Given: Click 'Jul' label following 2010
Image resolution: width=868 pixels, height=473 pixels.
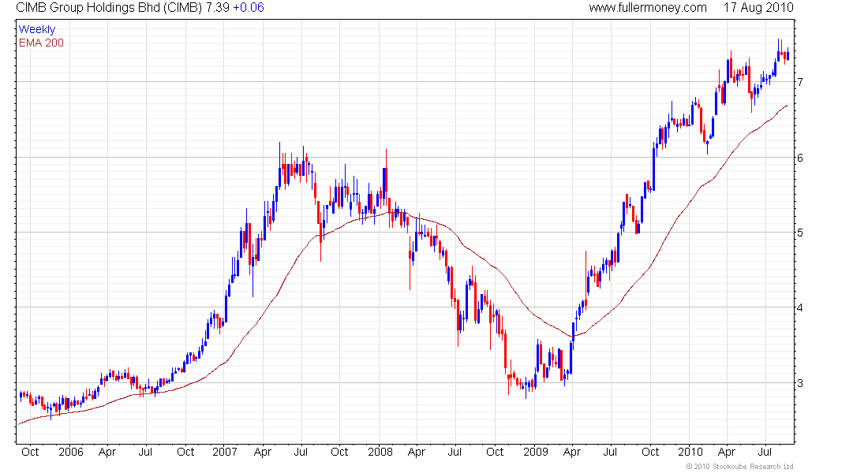Looking at the screenshot, I should tap(765, 452).
